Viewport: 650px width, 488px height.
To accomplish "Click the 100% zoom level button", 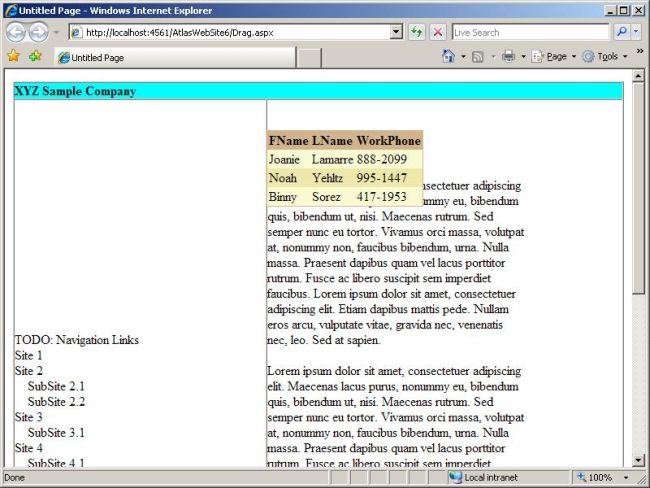I will [x=595, y=477].
